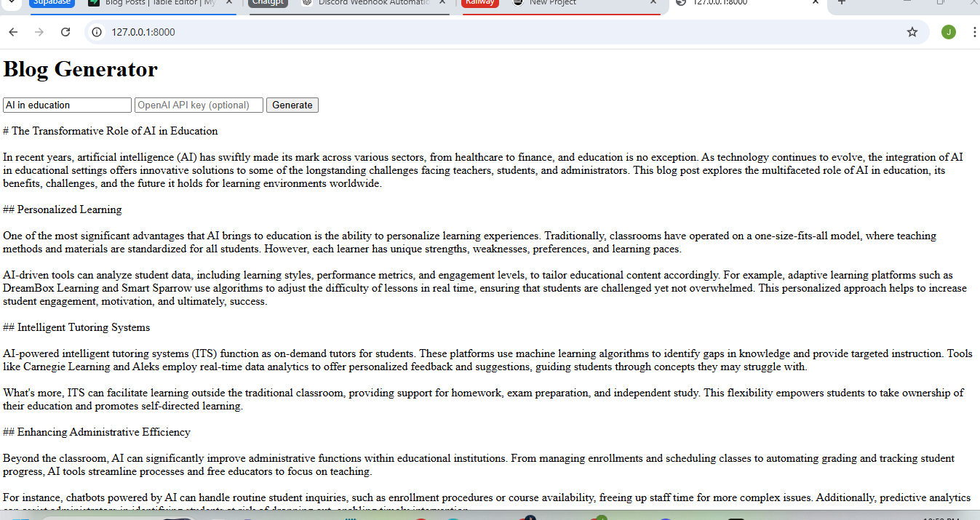Focus the AI in education topic field

pos(67,105)
